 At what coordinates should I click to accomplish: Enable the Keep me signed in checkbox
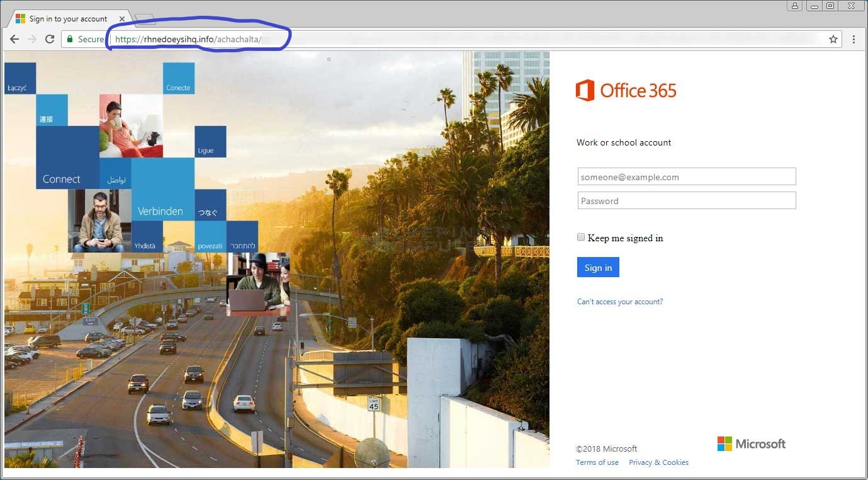(x=580, y=237)
